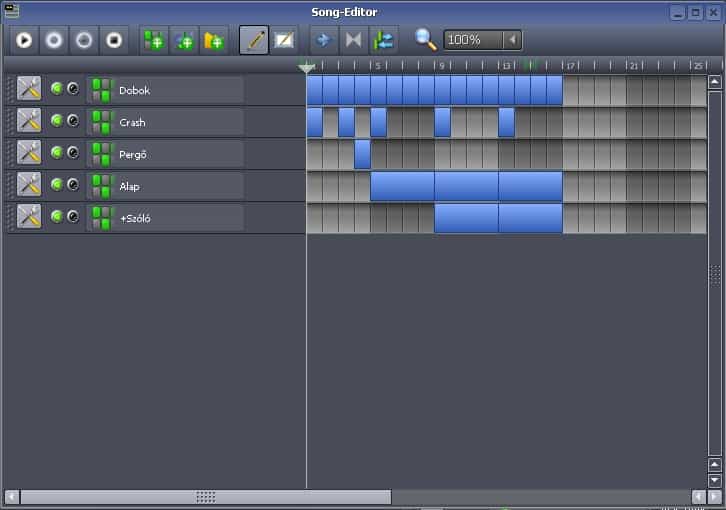
Task: Mute the Dobok track with green LED
Action: (57, 89)
